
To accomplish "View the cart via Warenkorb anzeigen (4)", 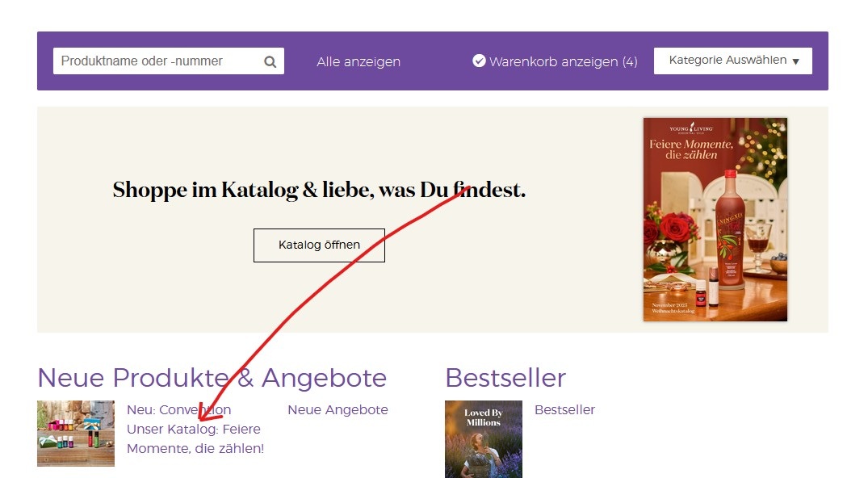I will 563,61.
